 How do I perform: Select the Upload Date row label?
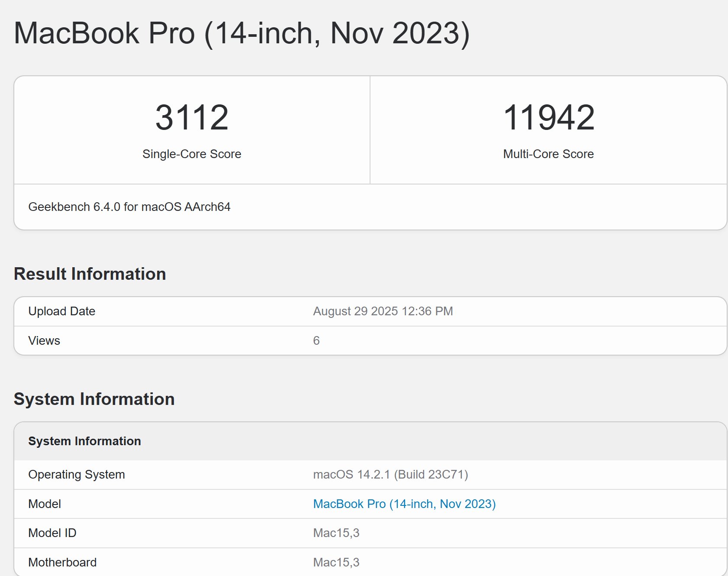coord(62,311)
